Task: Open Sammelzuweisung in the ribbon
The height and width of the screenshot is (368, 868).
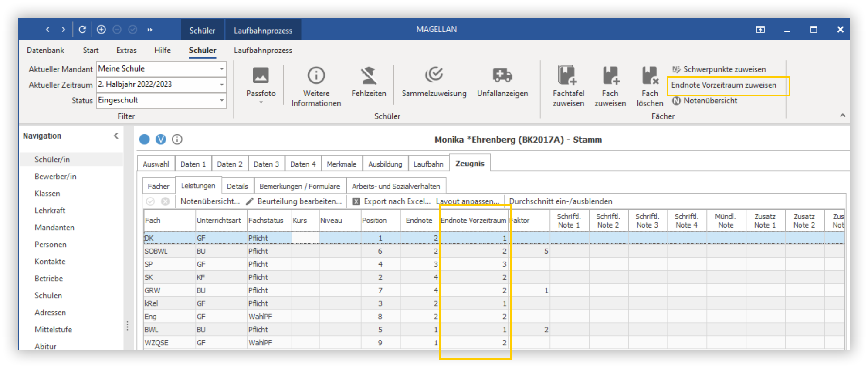Action: pos(434,75)
